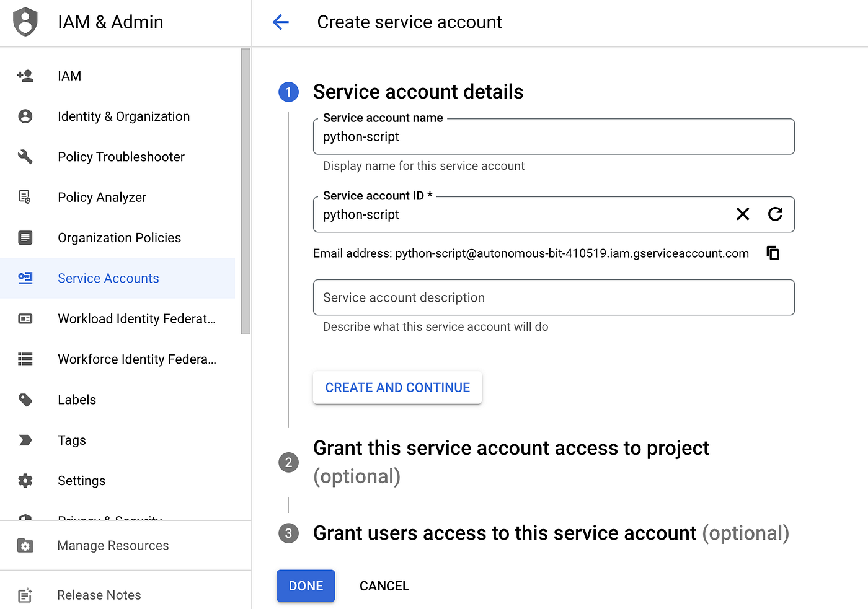
Task: Clear the Service account ID field
Action: [x=742, y=214]
